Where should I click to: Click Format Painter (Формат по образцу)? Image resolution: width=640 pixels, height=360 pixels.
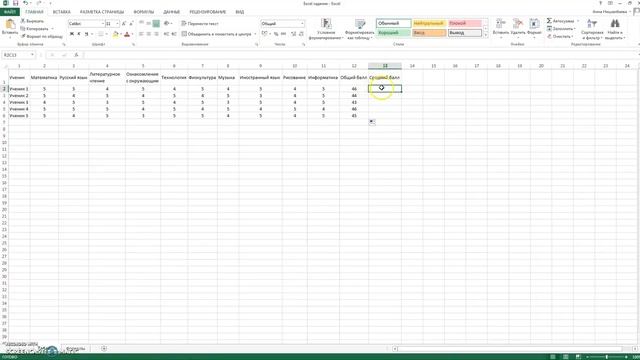[x=42, y=36]
